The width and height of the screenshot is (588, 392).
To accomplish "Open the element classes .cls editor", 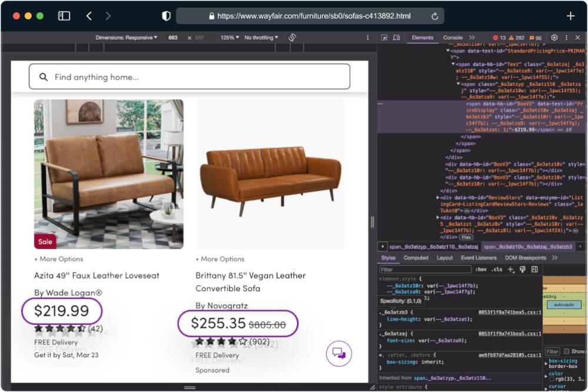I will point(496,268).
